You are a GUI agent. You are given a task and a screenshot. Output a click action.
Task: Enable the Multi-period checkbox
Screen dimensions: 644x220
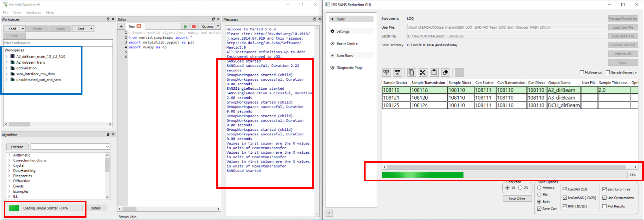pyautogui.click(x=582, y=72)
